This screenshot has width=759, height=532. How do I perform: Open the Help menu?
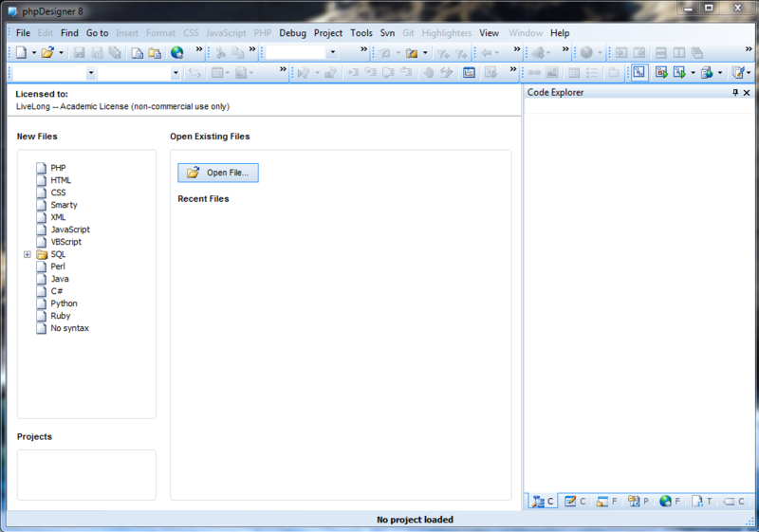tap(560, 33)
